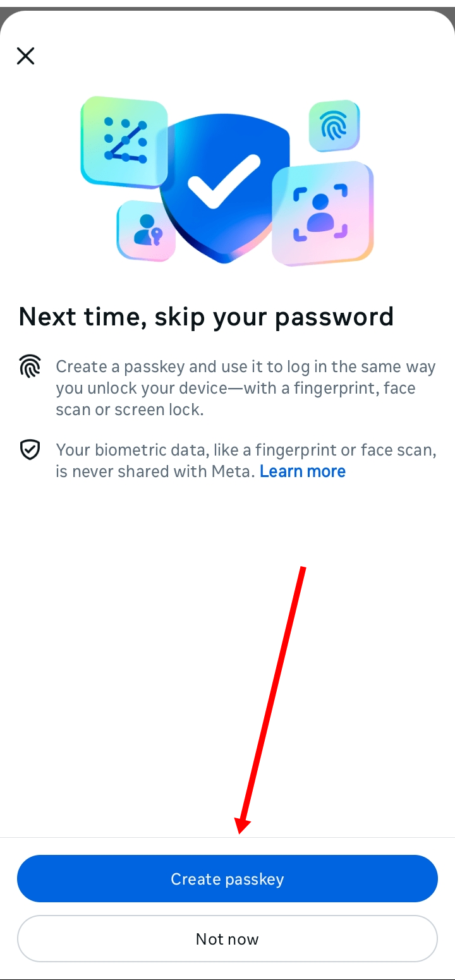
Task: Tap the user-with-key illustration tile
Action: pyautogui.click(x=146, y=231)
